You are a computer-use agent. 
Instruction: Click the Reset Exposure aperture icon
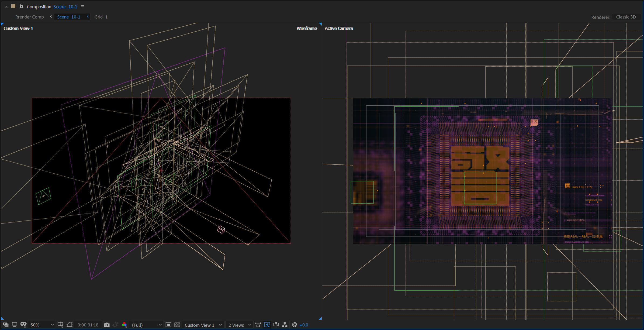295,325
